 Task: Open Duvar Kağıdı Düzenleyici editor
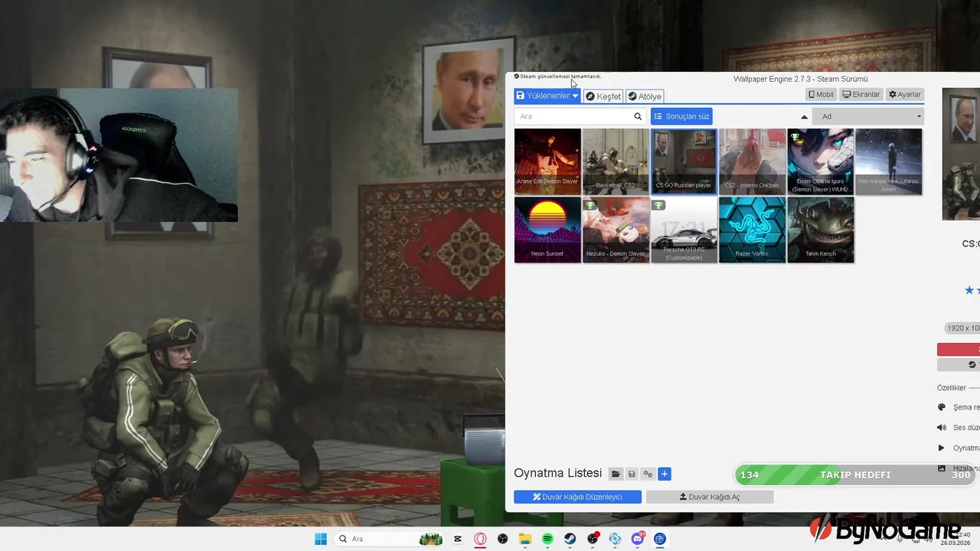click(x=577, y=497)
